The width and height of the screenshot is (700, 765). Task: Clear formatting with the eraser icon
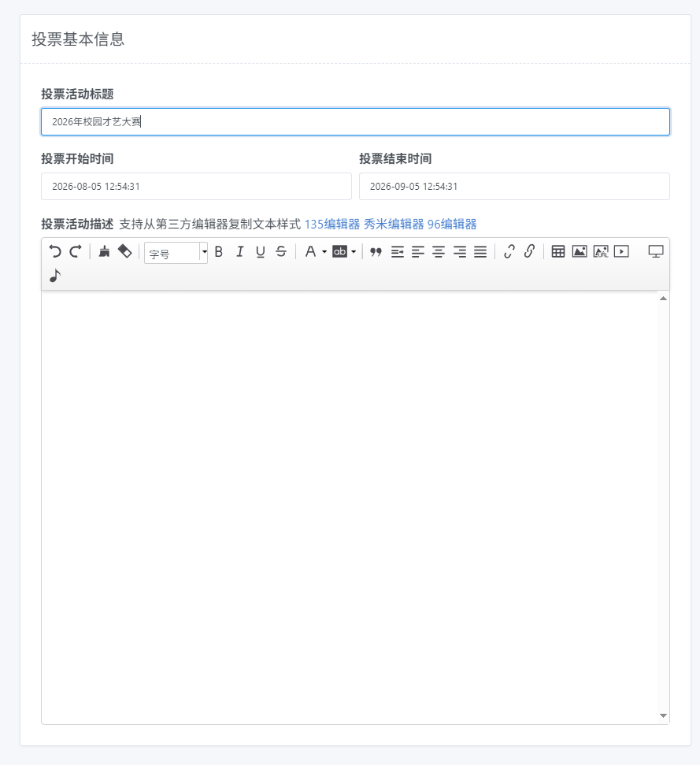124,252
